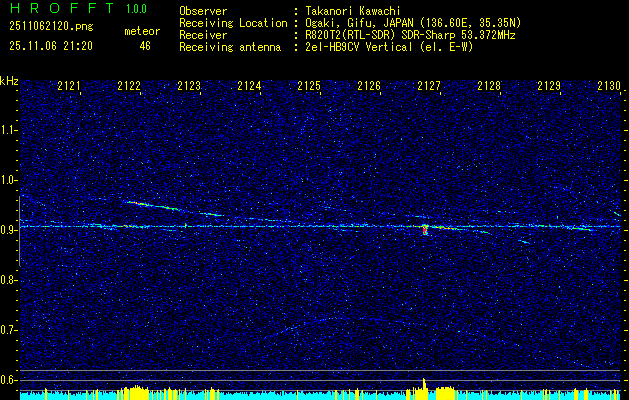
Task: Click the 2126 time marker
Action: [x=369, y=85]
